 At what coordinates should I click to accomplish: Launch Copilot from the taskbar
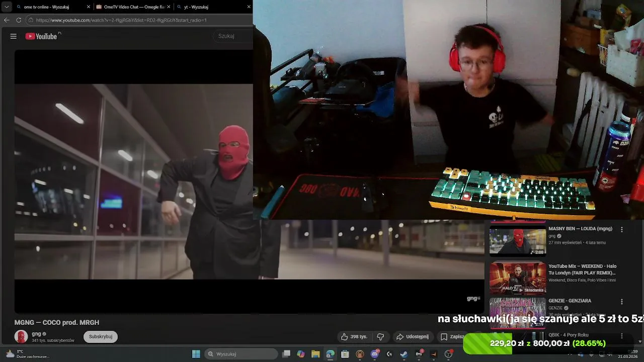click(301, 354)
